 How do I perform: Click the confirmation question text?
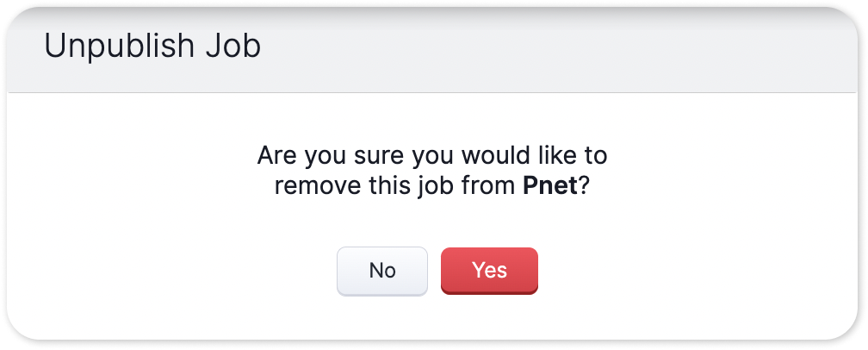431,171
